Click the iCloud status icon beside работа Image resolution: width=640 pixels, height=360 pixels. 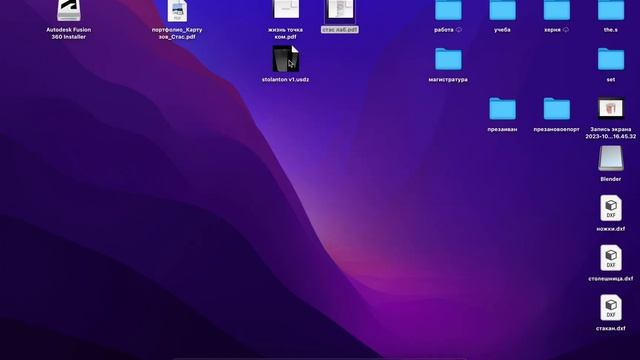click(x=459, y=30)
